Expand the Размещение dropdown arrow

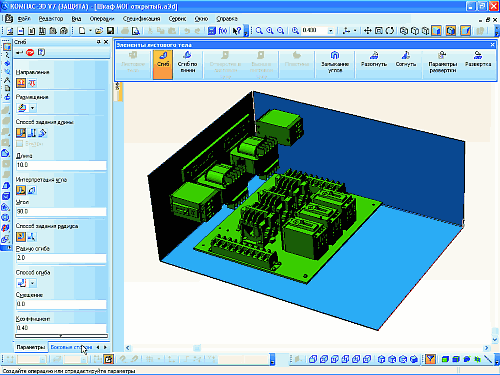coord(32,108)
